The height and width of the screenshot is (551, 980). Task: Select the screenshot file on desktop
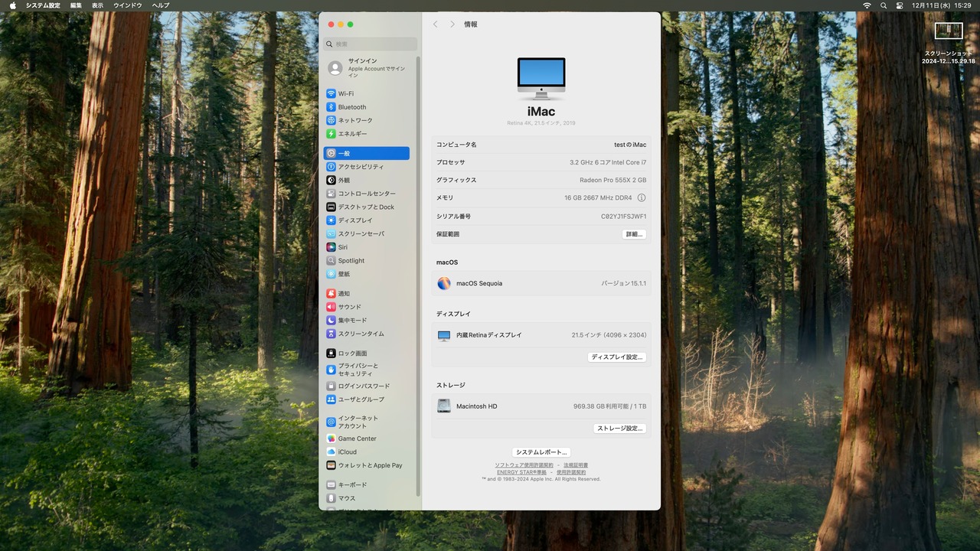pos(949,43)
